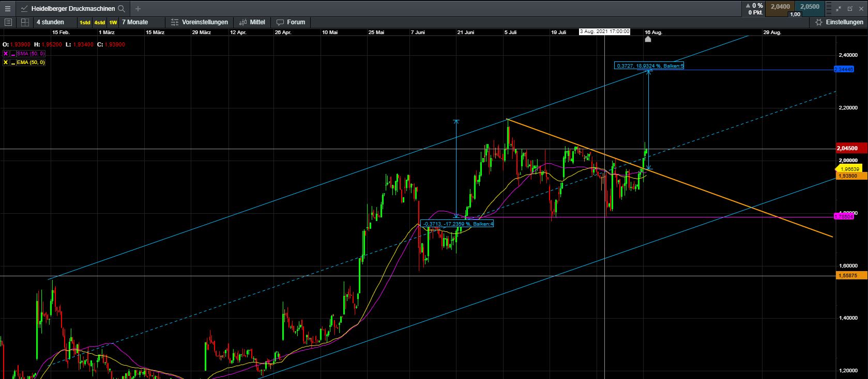Viewport: 868px width, 379px height.
Task: Click the 2,40000 price axis label
Action: (x=847, y=55)
